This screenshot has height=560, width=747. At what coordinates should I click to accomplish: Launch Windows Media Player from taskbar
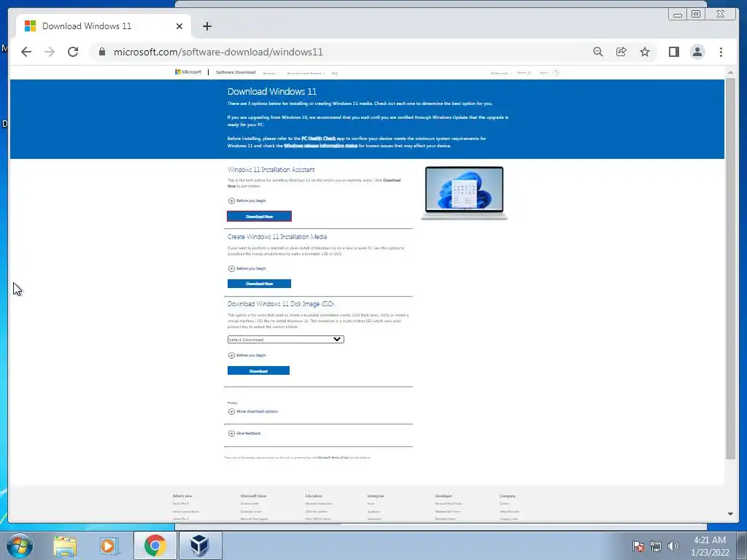[x=109, y=545]
